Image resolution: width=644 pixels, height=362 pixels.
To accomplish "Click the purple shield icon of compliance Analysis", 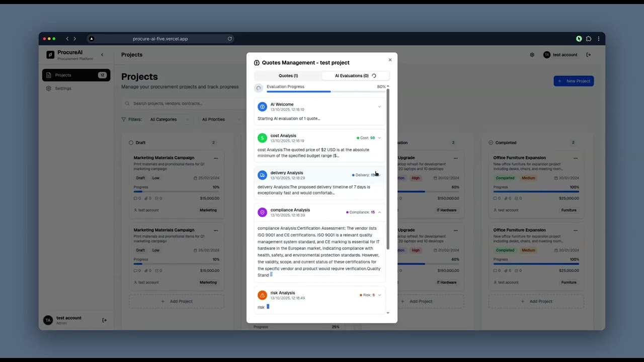I will pyautogui.click(x=262, y=212).
